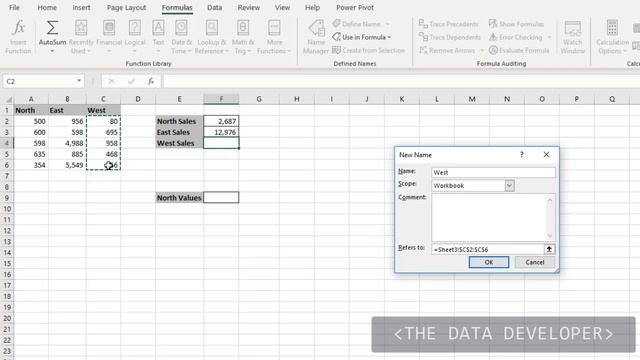Switch to the Insert tab

click(81, 7)
